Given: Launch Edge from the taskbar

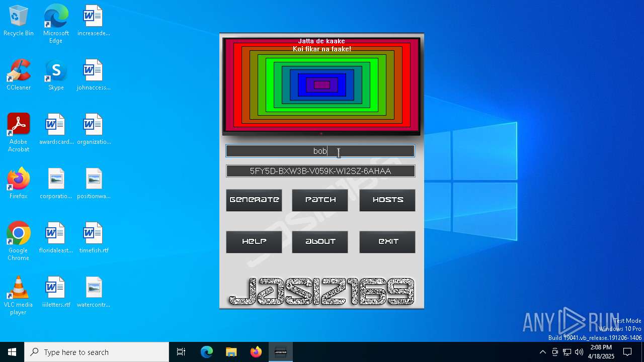Looking at the screenshot, I should click(207, 352).
